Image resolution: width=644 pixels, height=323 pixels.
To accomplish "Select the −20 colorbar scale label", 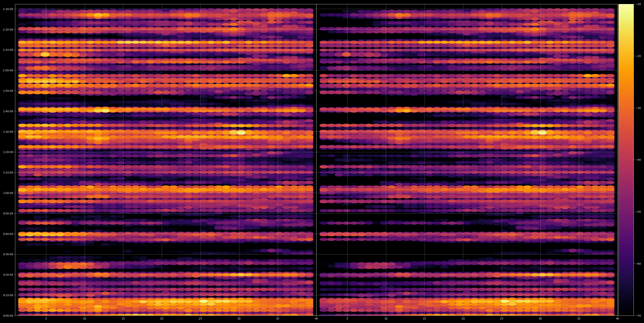I will (638, 56).
